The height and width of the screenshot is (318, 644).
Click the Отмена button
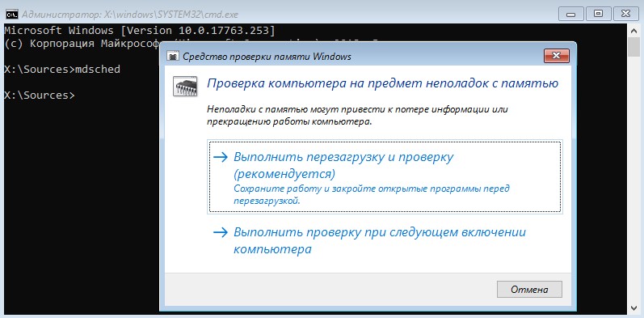point(529,289)
